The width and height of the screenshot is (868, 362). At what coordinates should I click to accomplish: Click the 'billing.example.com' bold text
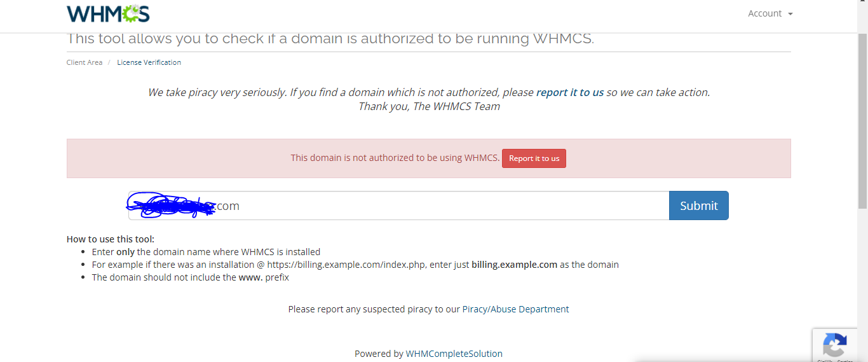point(514,265)
